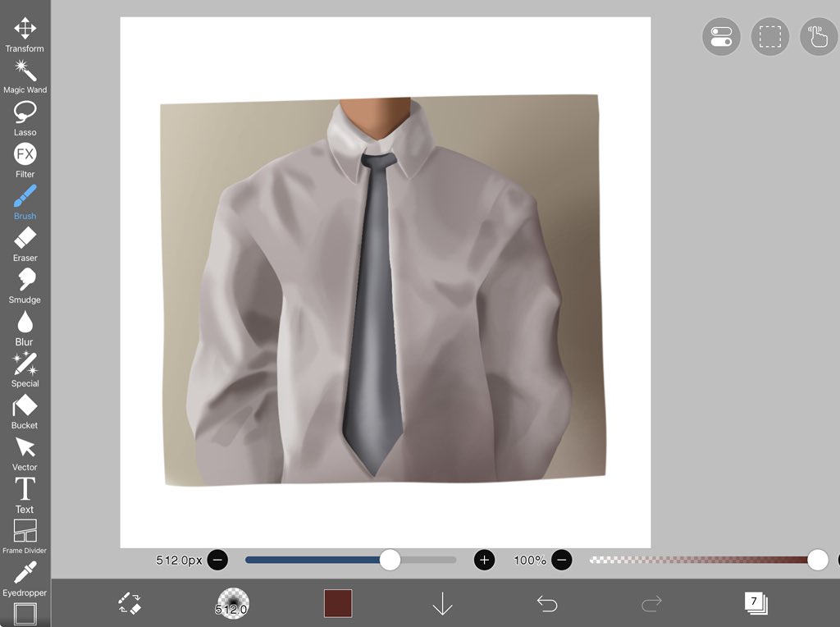Image resolution: width=840 pixels, height=627 pixels.
Task: Undo the last action
Action: point(547,603)
